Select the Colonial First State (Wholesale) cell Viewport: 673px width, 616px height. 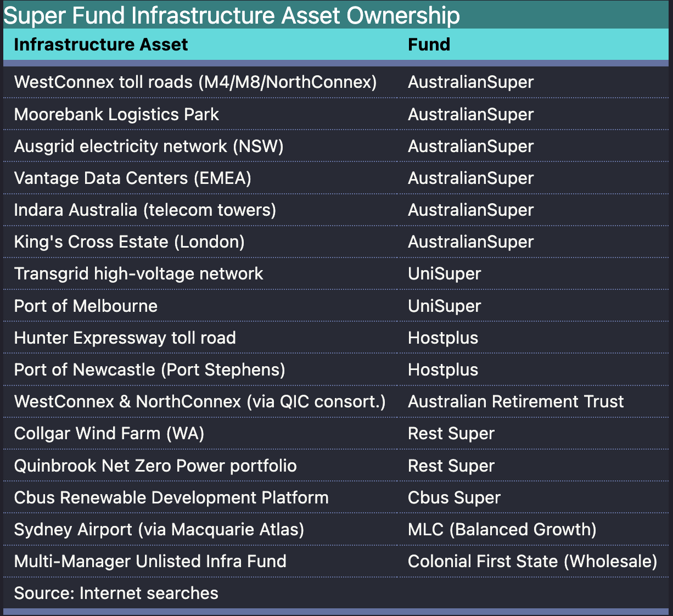click(x=532, y=561)
